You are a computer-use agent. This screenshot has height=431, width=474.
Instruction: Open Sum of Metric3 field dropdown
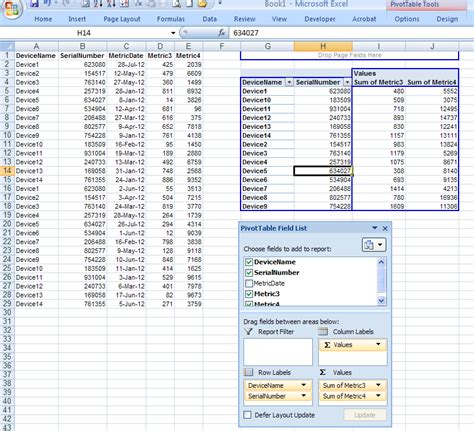coord(378,385)
